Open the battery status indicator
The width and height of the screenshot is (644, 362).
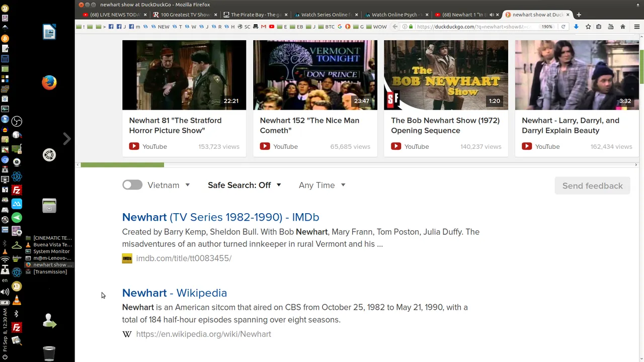pos(5,303)
